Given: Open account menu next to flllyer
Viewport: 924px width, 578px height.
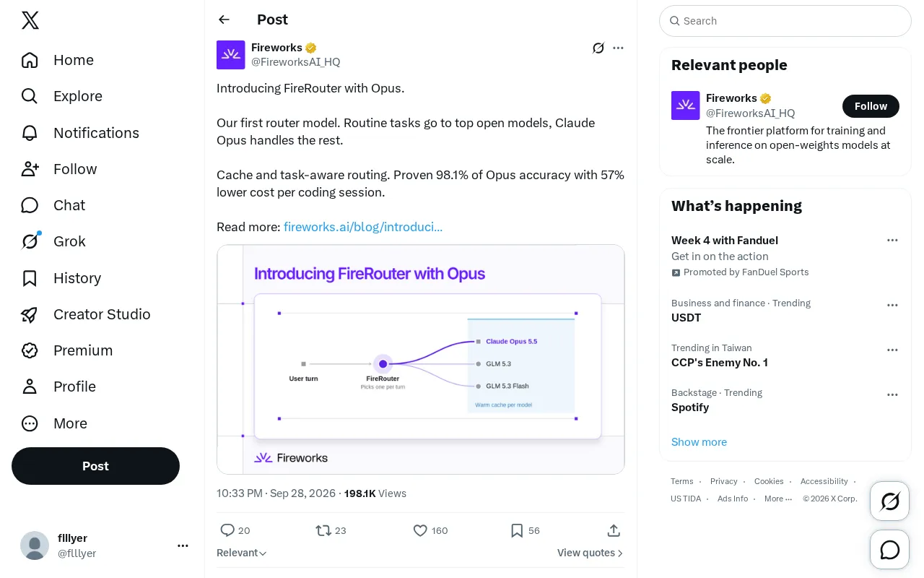Looking at the screenshot, I should pos(183,545).
